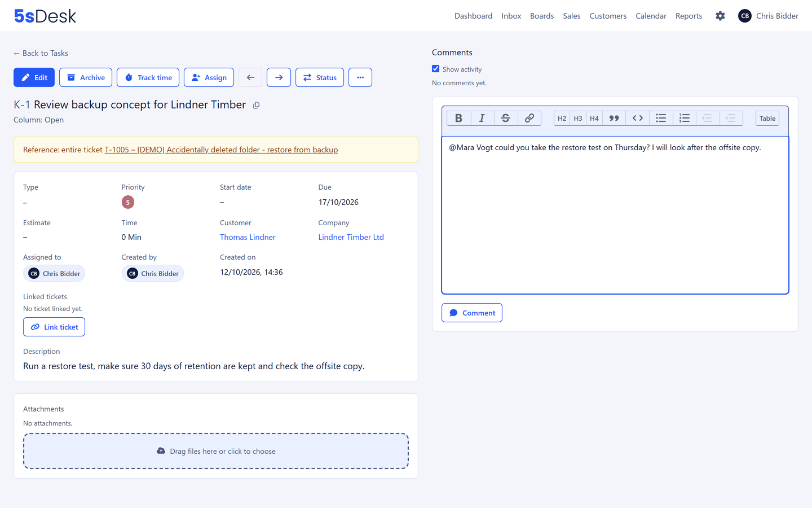Apply H3 heading in the editor
812x508 pixels.
578,118
